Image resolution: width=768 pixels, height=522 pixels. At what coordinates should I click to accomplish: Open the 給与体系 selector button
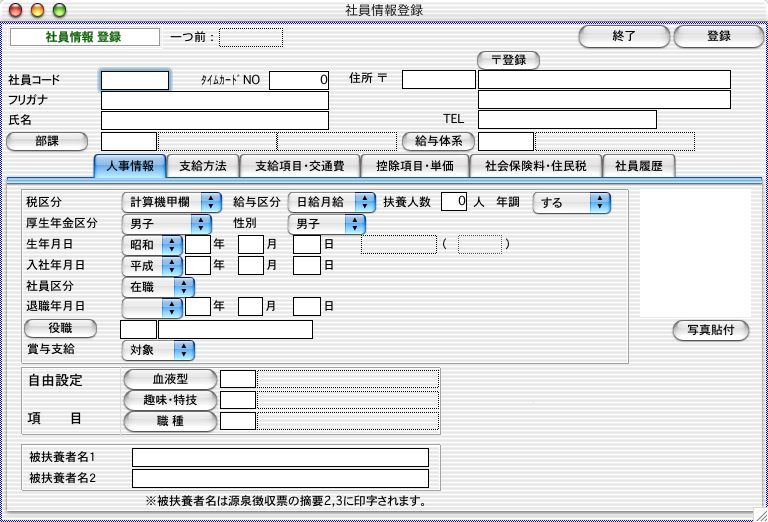[438, 141]
